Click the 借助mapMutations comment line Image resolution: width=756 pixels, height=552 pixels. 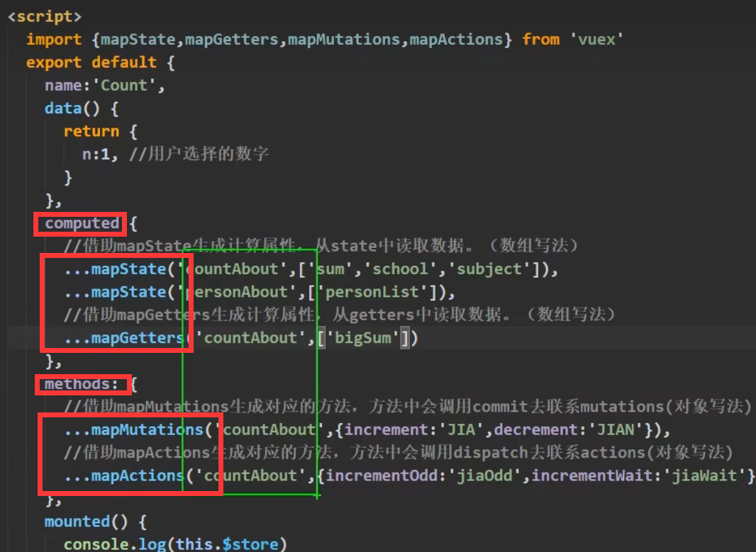coord(407,407)
